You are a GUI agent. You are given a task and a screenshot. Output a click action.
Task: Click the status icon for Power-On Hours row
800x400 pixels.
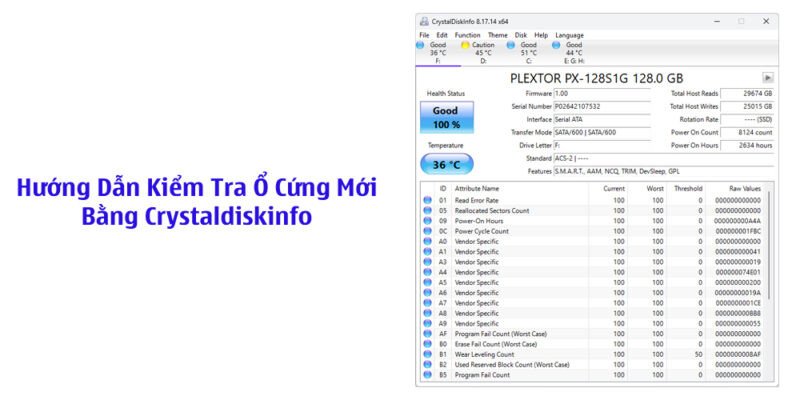point(428,221)
